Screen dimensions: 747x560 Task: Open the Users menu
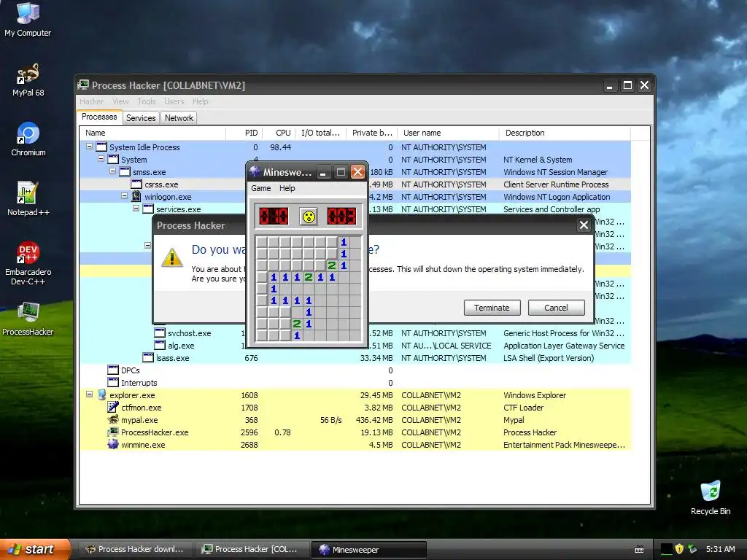tap(174, 101)
